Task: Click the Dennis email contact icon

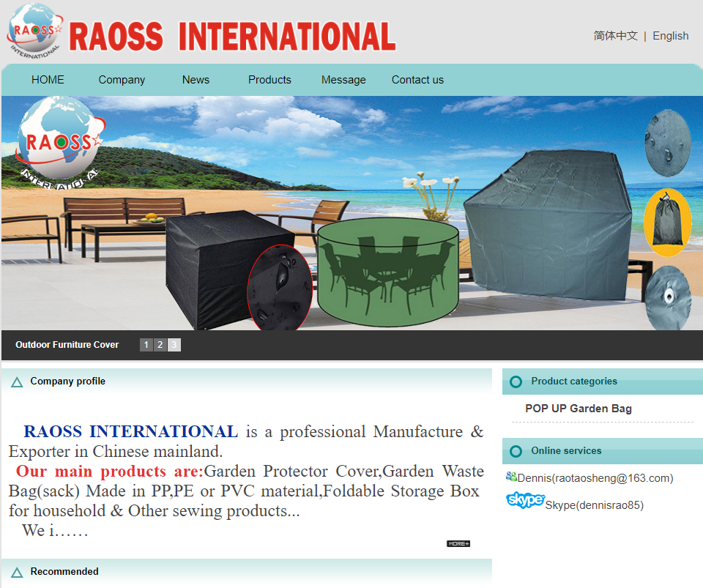Action: 510,475
